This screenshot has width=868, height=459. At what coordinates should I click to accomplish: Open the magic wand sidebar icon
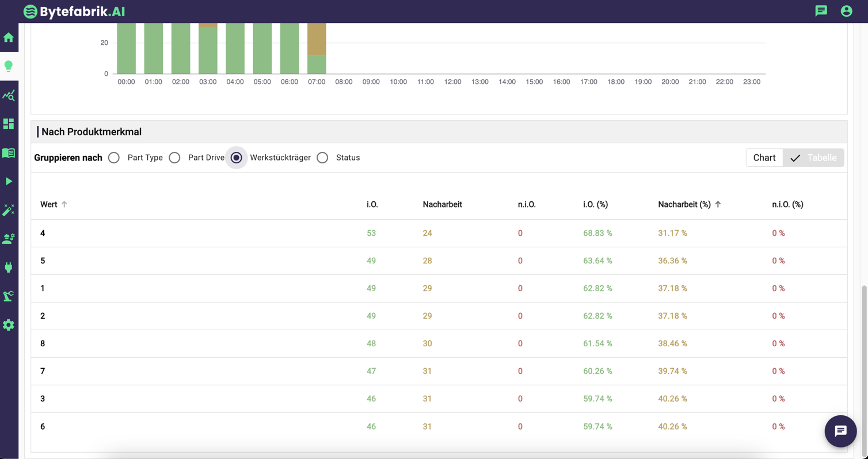9,210
